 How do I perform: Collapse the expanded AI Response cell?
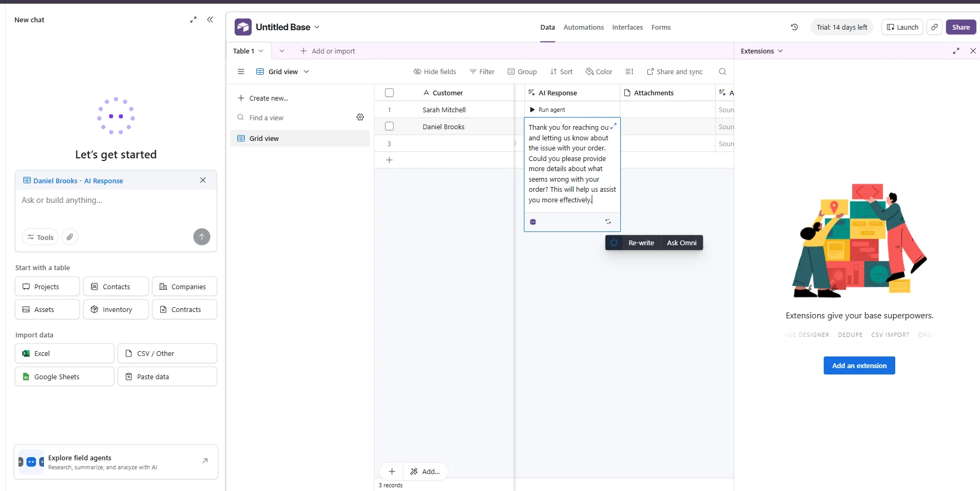point(613,126)
